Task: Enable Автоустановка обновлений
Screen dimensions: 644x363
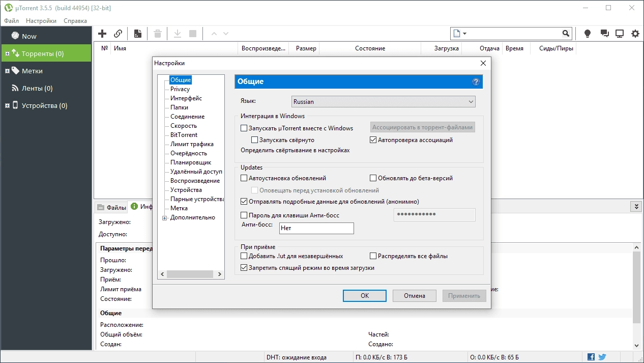Action: pyautogui.click(x=244, y=178)
